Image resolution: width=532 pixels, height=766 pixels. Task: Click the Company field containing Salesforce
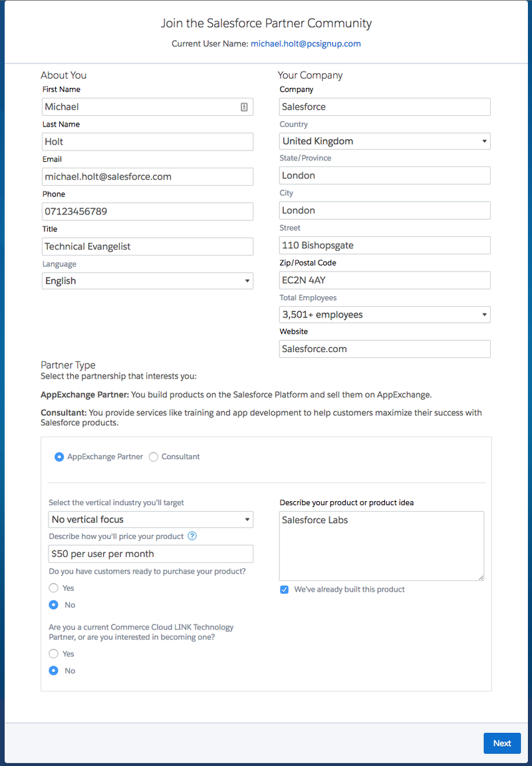pos(384,106)
